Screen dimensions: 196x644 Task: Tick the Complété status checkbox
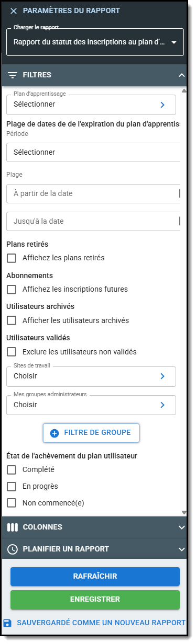pyautogui.click(x=12, y=470)
